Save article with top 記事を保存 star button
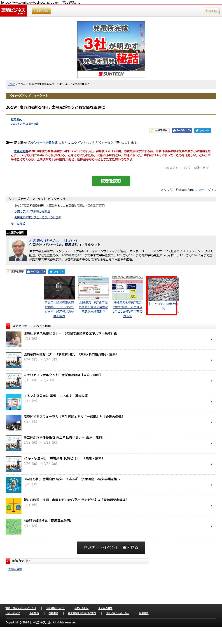This screenshot has width=222, height=644. pos(159,130)
